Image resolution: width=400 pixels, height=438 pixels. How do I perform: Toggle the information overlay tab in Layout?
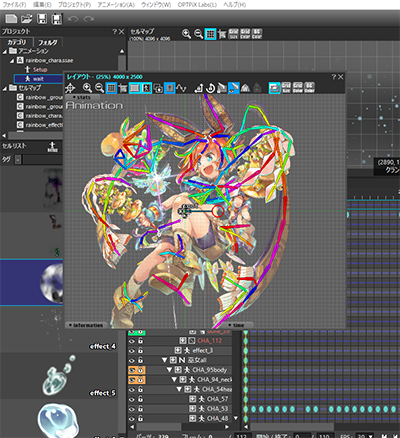(86, 325)
